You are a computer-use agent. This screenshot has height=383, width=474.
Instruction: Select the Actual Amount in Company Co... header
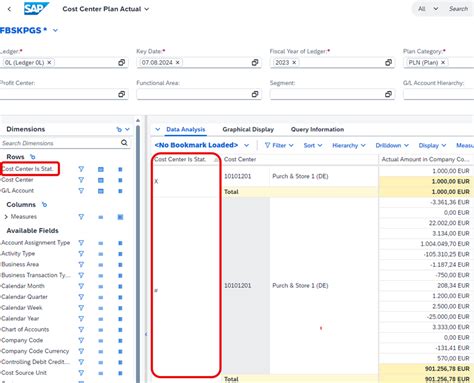[x=426, y=159]
